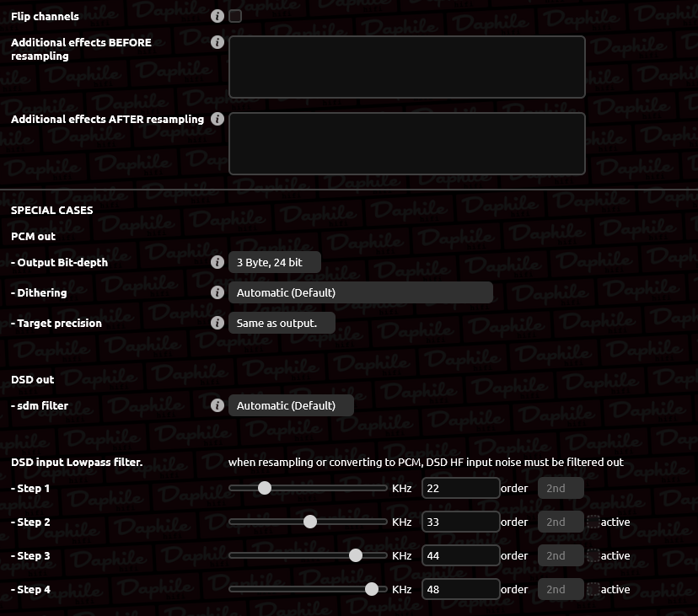Enable Step 4 active checkbox
The width and height of the screenshot is (698, 616).
tap(593, 589)
